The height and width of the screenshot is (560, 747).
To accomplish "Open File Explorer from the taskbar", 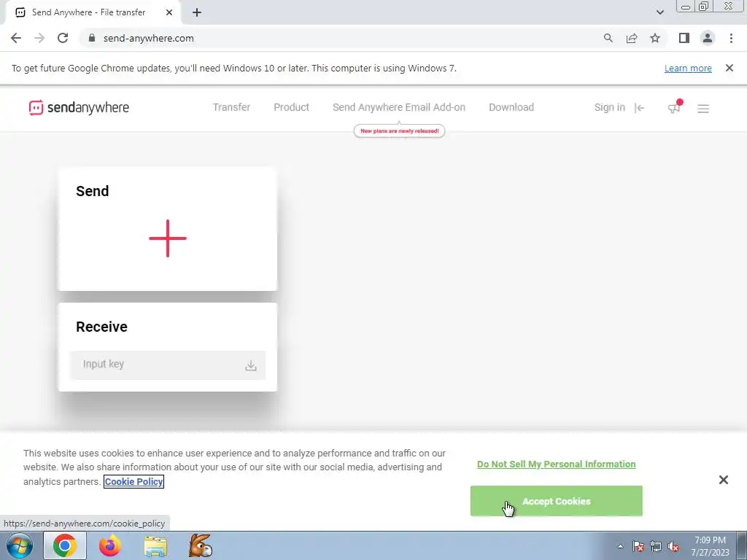I will [155, 546].
